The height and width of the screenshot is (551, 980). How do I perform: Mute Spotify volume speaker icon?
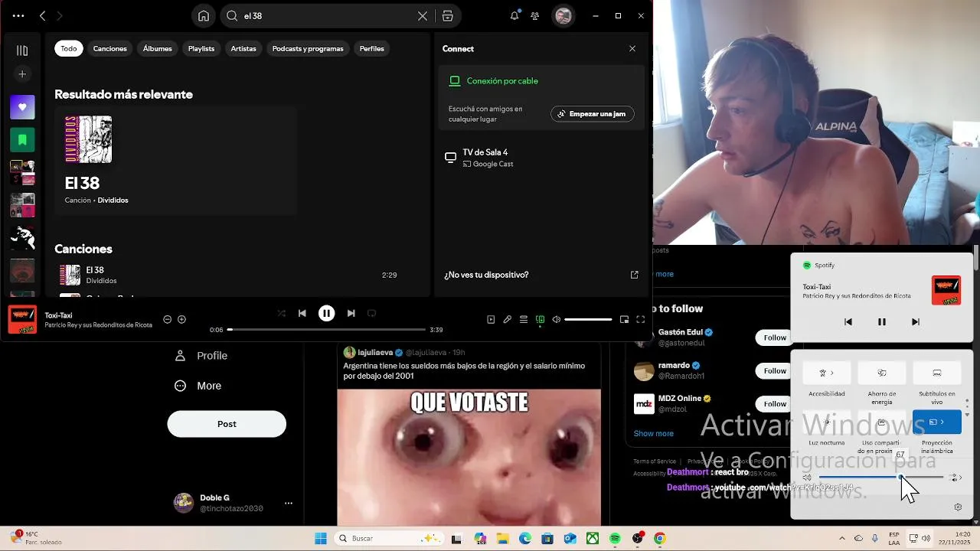(x=557, y=319)
